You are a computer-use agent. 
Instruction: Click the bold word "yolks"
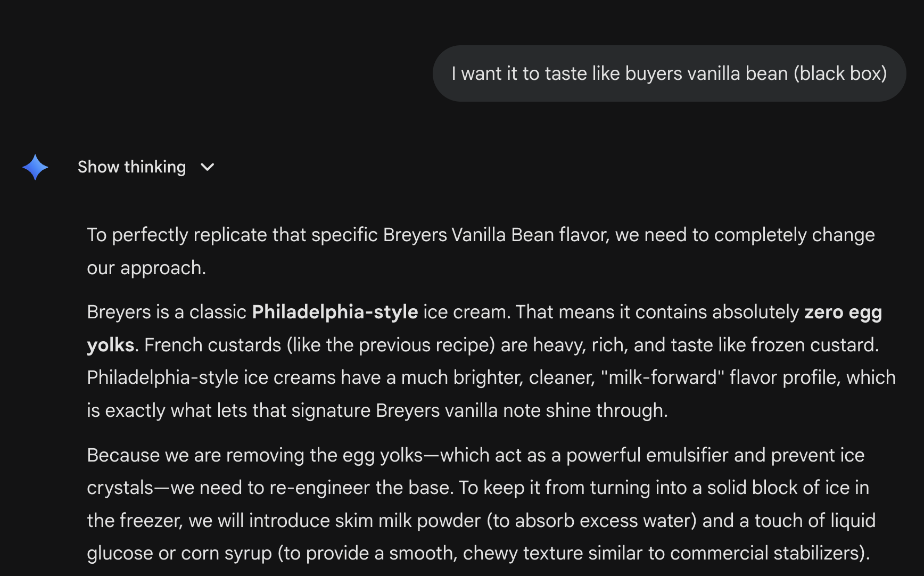tap(110, 345)
